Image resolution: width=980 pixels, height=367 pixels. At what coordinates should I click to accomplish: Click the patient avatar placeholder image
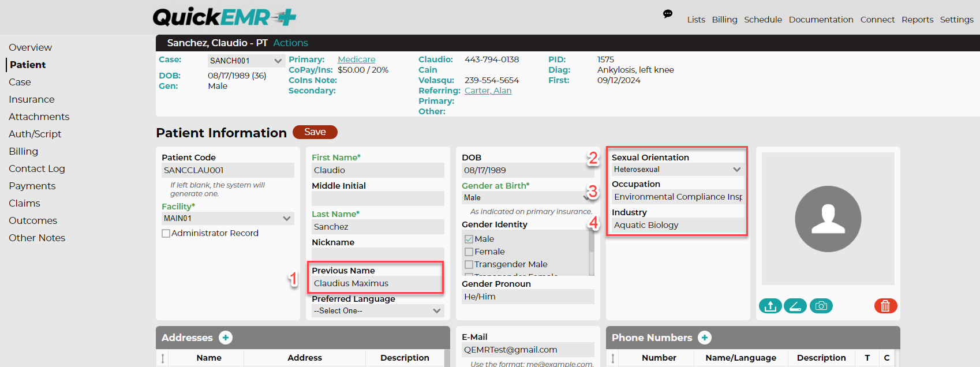(x=828, y=219)
